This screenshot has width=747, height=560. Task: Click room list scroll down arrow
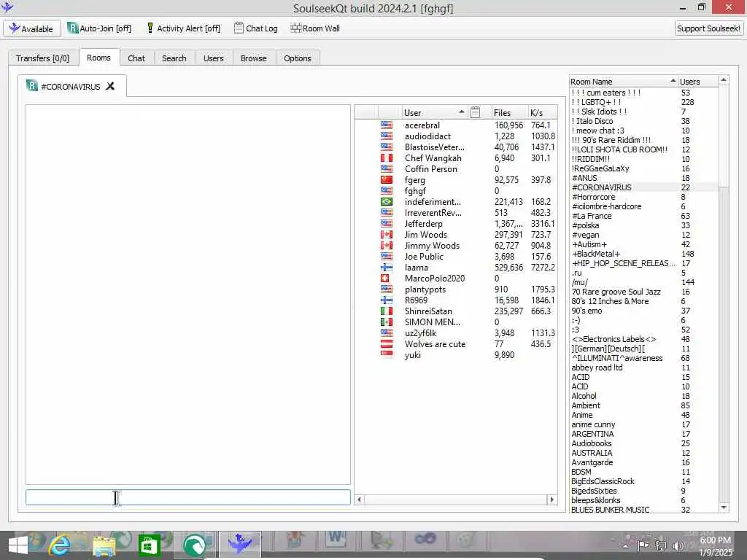coord(724,507)
